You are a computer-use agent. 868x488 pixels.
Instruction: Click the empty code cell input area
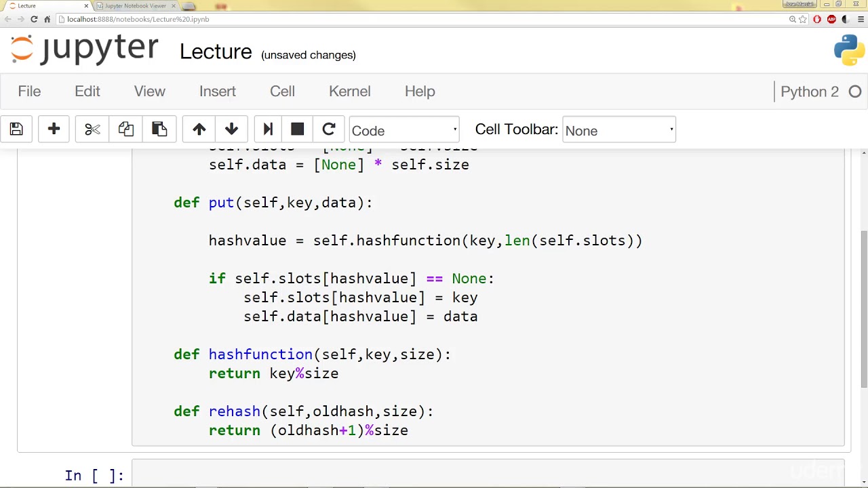(488, 474)
